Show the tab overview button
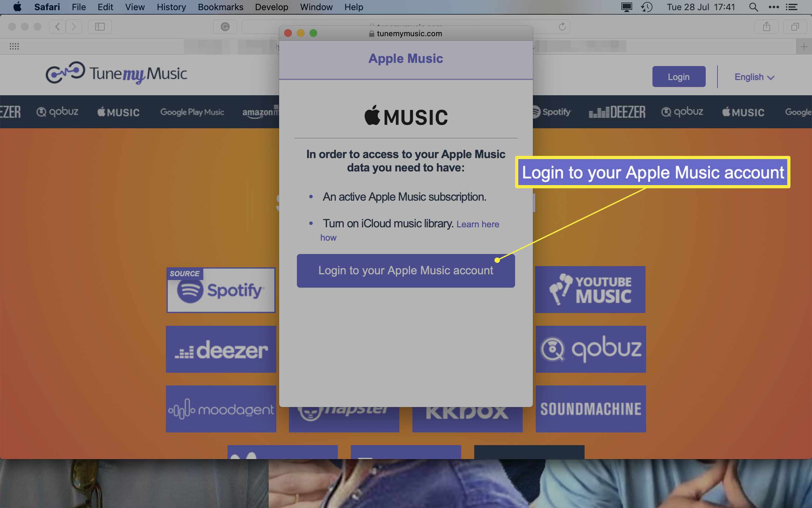 [x=795, y=27]
